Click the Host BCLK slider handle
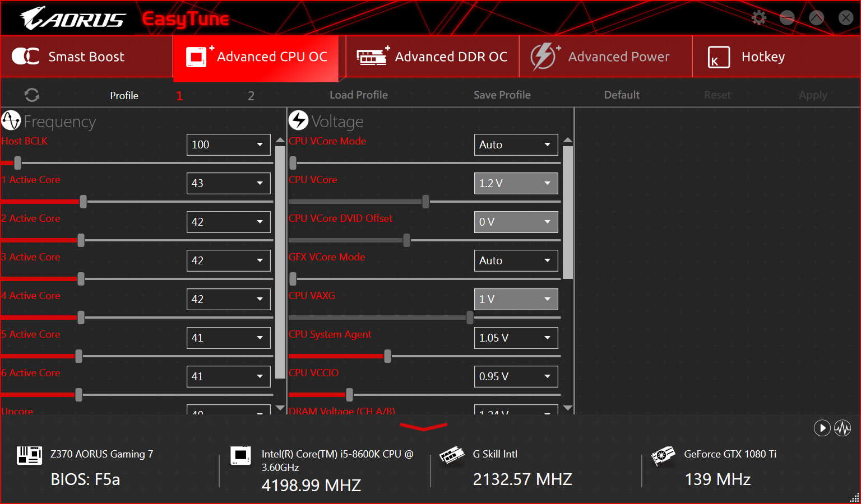861x504 pixels. 17,163
